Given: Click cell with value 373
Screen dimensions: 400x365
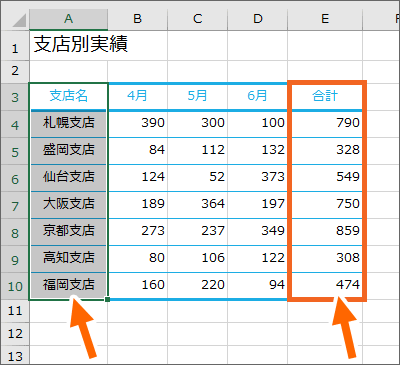Looking at the screenshot, I should pyautogui.click(x=258, y=178).
